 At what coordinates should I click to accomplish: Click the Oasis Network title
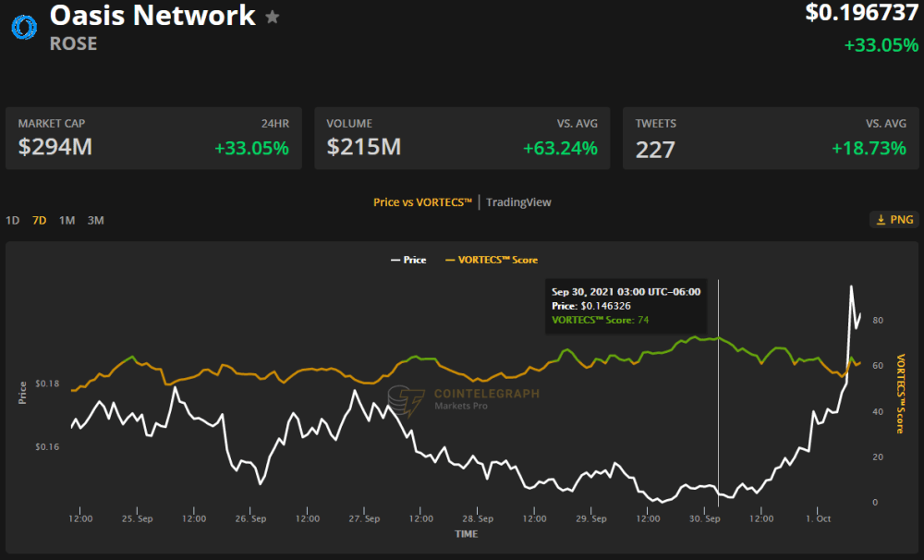pos(152,16)
